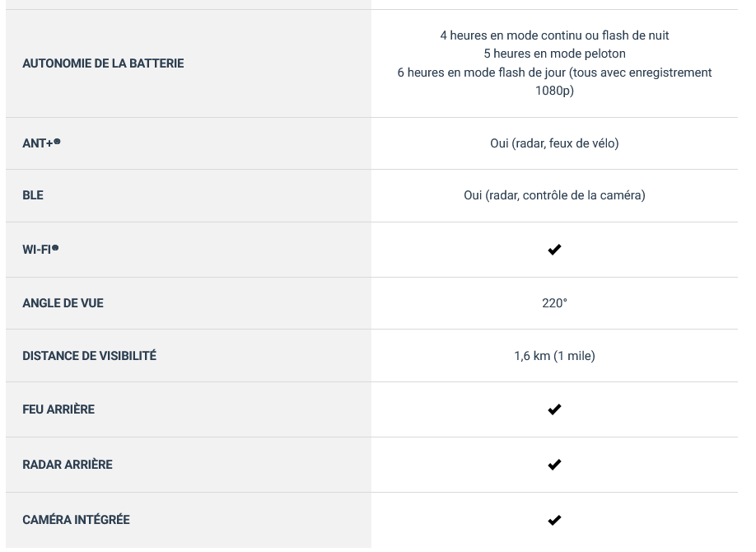Select the Autonomie de la batterie label

tap(103, 63)
